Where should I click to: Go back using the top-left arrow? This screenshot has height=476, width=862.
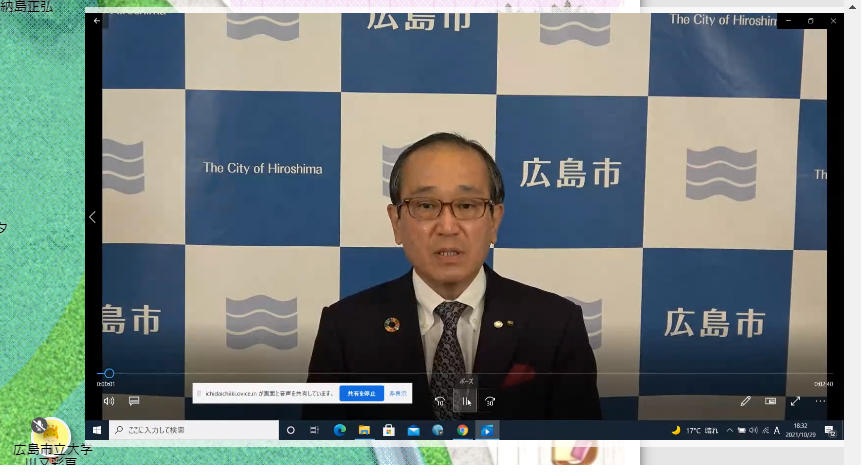(97, 21)
